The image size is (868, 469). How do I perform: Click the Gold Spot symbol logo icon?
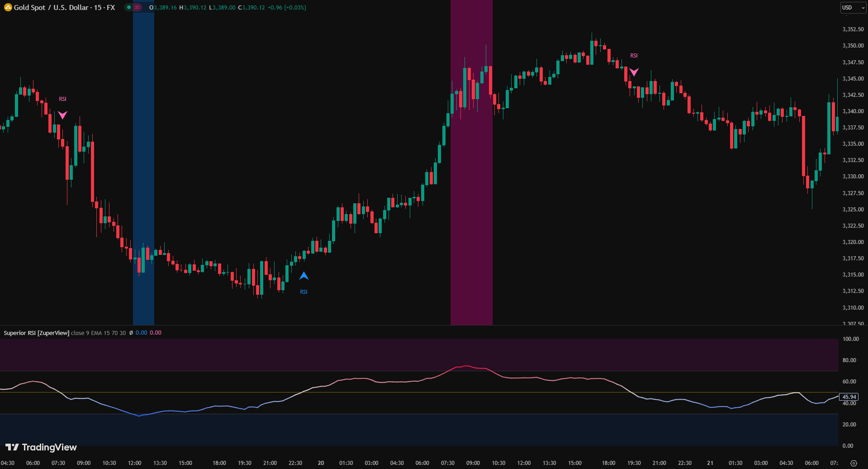(x=8, y=7)
